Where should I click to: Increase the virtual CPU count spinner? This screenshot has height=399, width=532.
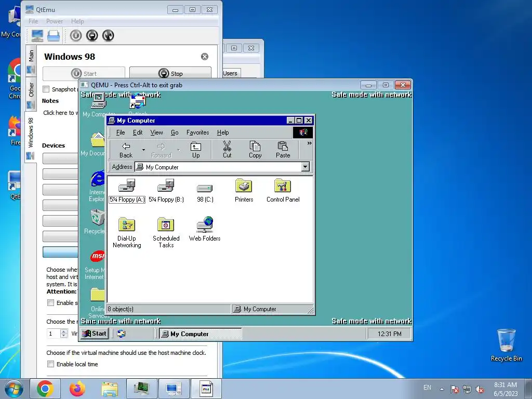64,331
